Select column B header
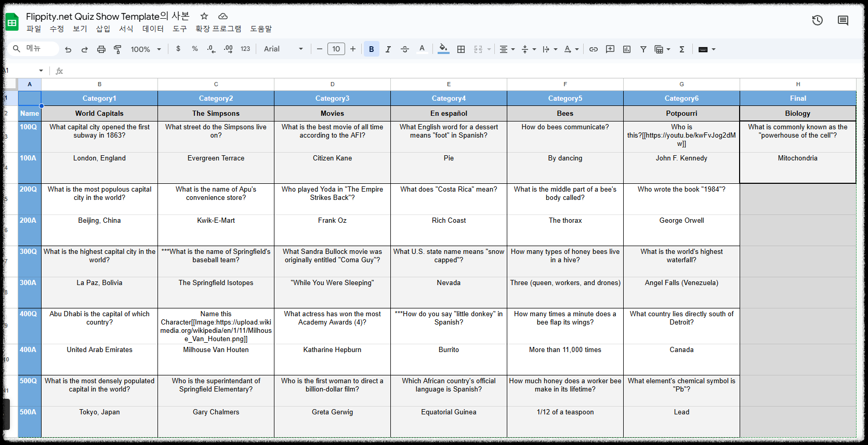The height and width of the screenshot is (445, 868). click(99, 84)
